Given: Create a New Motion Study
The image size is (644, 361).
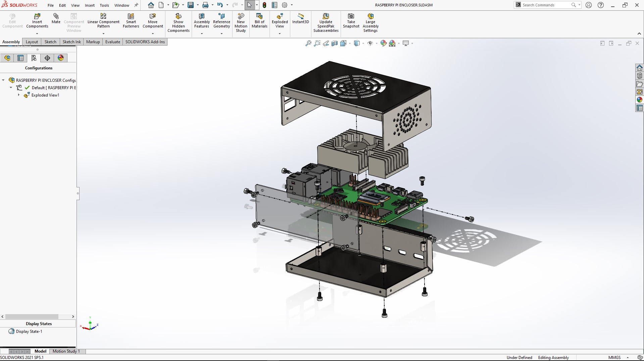Looking at the screenshot, I should point(241,23).
